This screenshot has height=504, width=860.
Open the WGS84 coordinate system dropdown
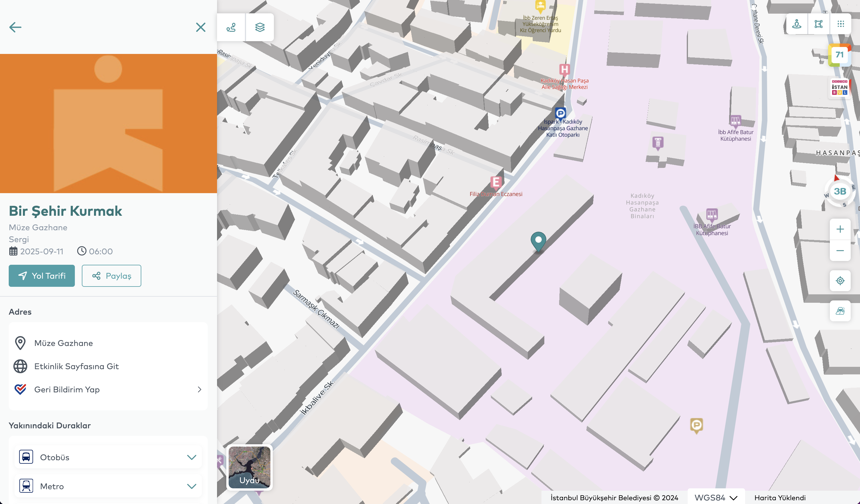click(x=716, y=498)
